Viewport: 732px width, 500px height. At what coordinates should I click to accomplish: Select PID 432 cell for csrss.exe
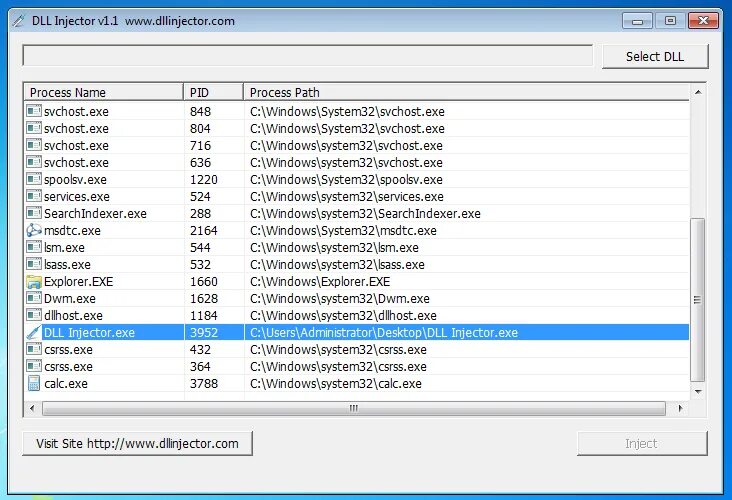coord(200,350)
